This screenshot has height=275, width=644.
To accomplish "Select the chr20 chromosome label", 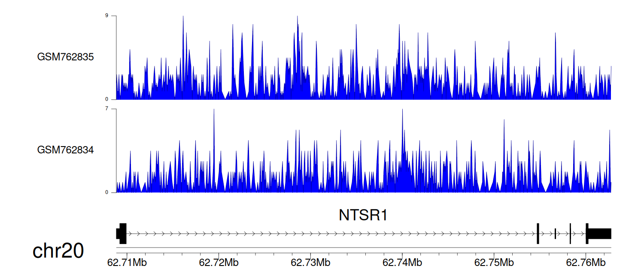I will click(x=58, y=251).
